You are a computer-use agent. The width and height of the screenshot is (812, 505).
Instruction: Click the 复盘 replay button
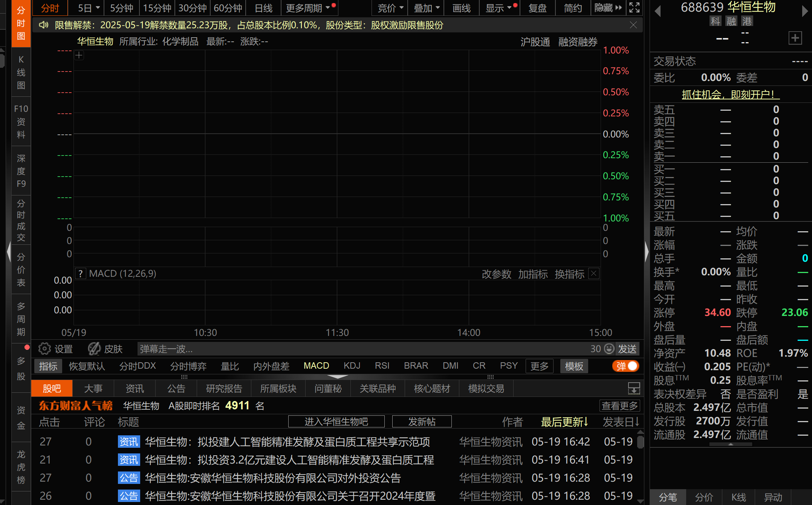click(x=537, y=8)
